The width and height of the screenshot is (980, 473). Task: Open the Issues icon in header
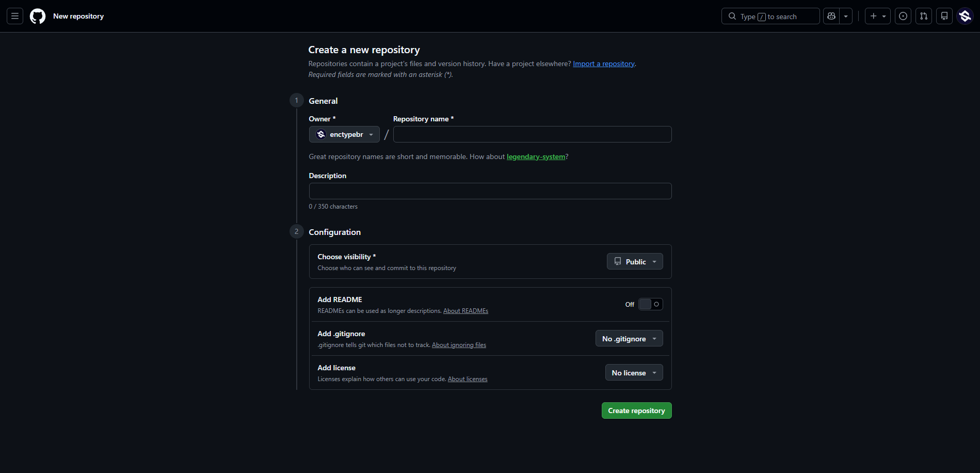pos(903,16)
